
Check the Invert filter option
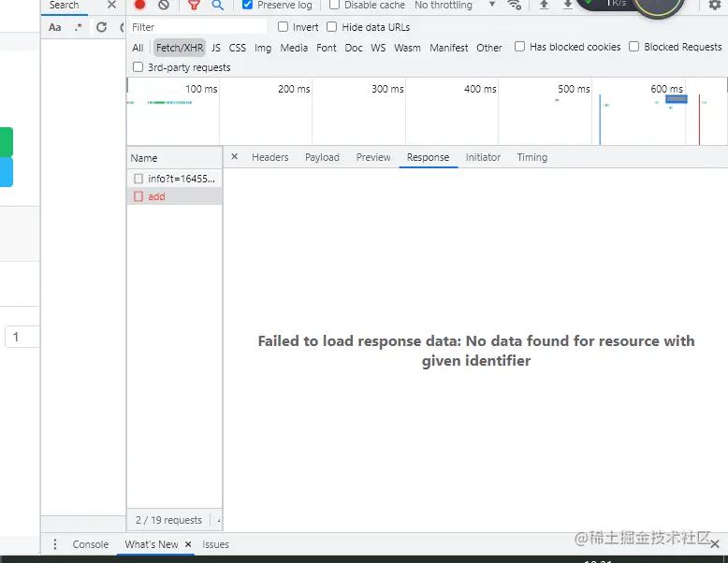click(283, 27)
